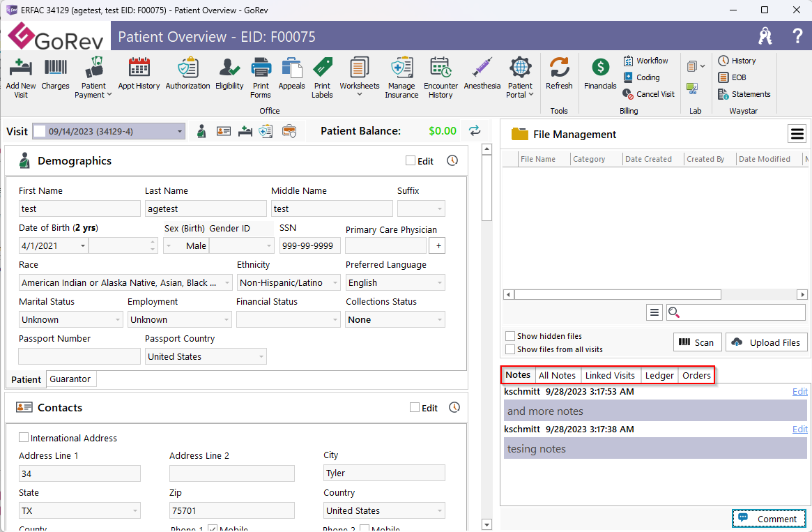Viewport: 812px width, 532px height.
Task: Open the Coding tool
Action: point(642,77)
